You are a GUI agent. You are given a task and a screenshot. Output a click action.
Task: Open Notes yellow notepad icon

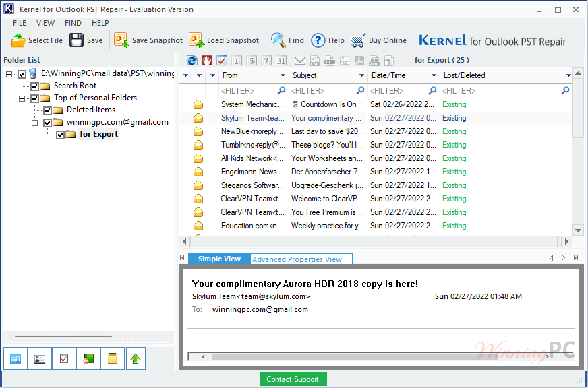113,358
